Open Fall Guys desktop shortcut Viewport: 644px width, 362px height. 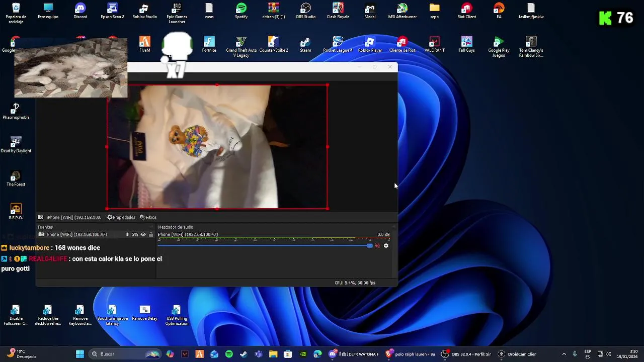pyautogui.click(x=466, y=44)
